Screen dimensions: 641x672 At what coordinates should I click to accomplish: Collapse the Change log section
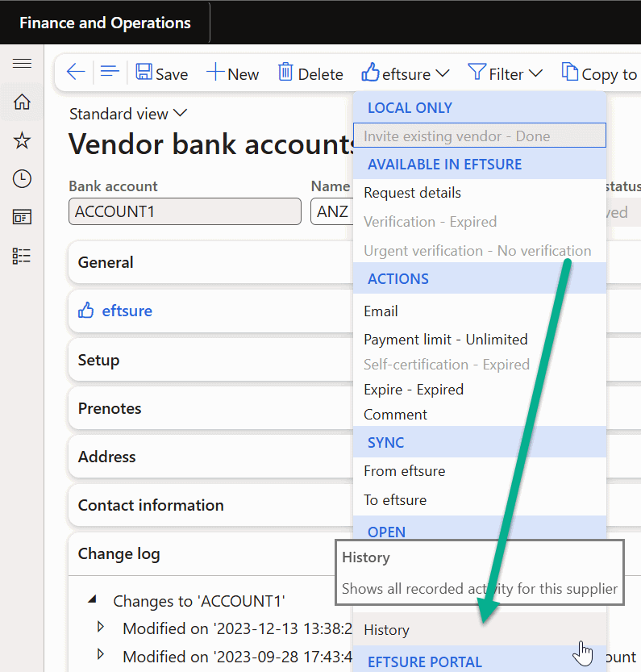click(x=202, y=553)
